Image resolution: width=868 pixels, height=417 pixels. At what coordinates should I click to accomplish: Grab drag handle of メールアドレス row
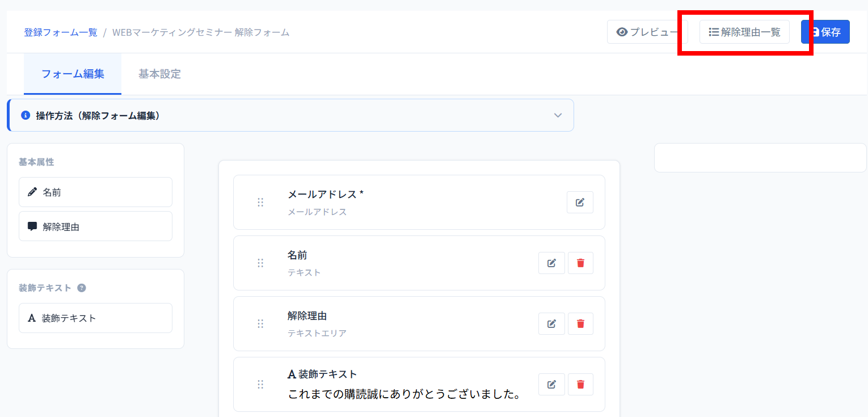pyautogui.click(x=260, y=203)
